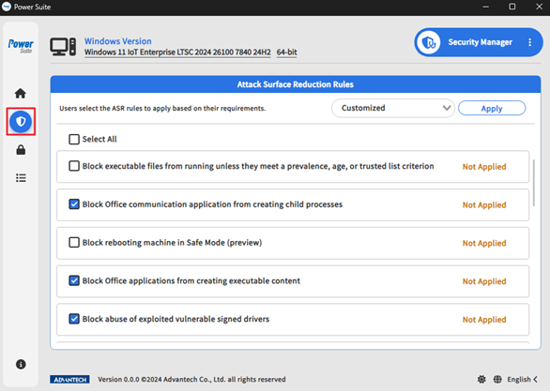Click the 64-bit label

click(286, 53)
